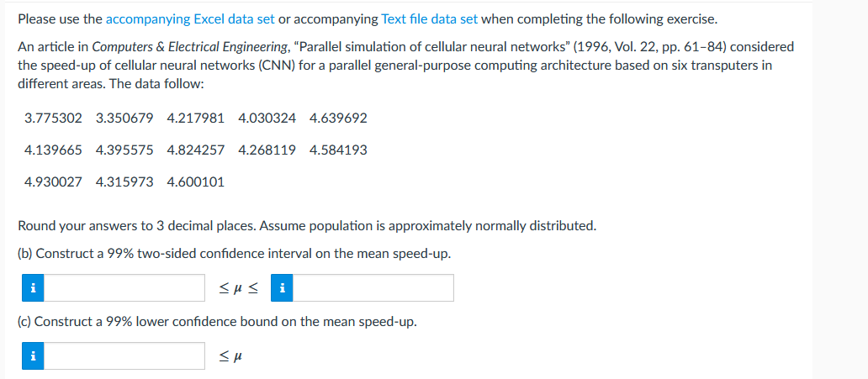Focus the upper limit input for part (b)
The height and width of the screenshot is (379, 868).
pos(373,287)
